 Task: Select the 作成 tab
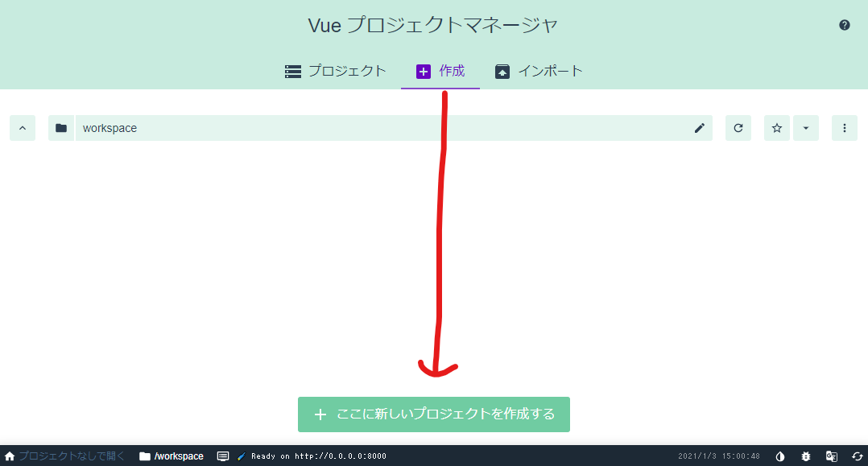[x=440, y=72]
